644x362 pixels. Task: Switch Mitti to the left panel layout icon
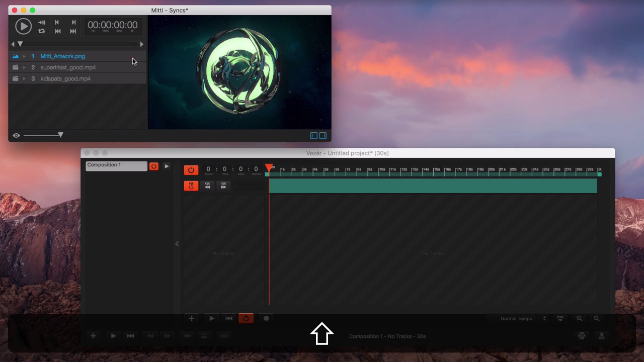point(314,135)
